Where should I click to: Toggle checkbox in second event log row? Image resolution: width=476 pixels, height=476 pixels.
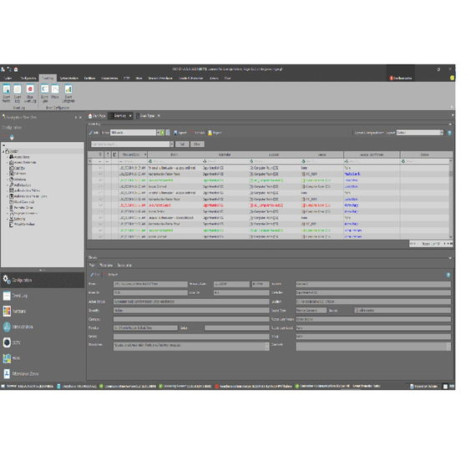tap(100, 174)
